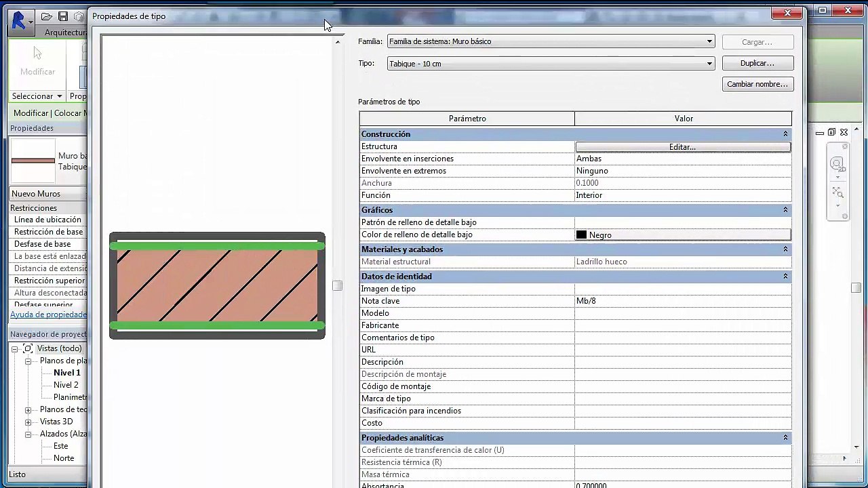
Task: Click the Parámetro column header
Action: pyautogui.click(x=467, y=119)
